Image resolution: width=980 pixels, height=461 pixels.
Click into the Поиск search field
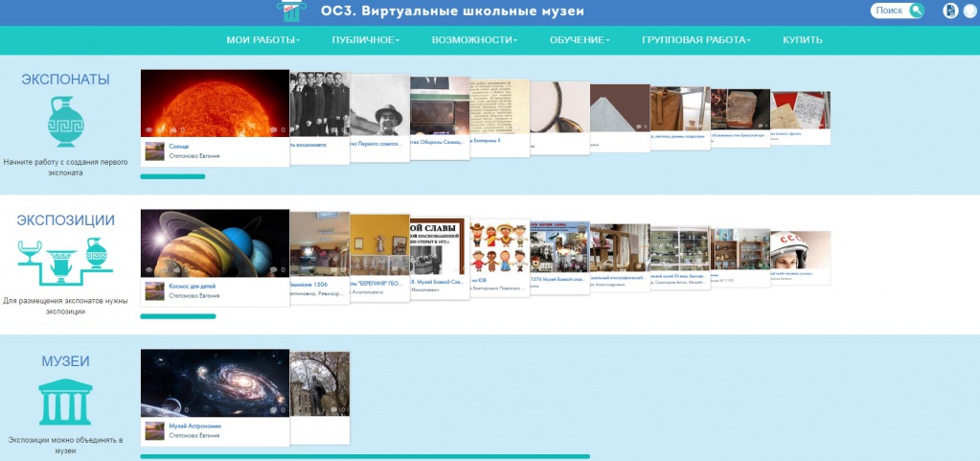pyautogui.click(x=889, y=10)
